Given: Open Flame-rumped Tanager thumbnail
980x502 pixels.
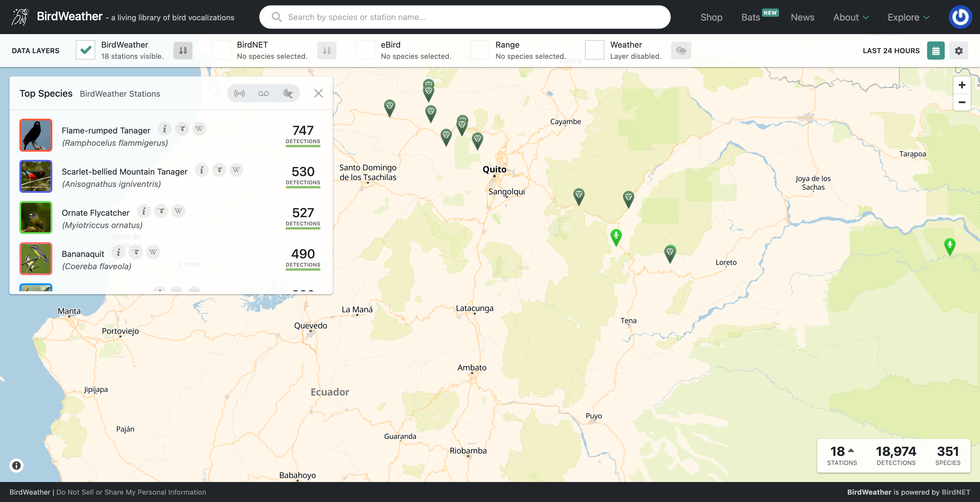Looking at the screenshot, I should [x=36, y=135].
